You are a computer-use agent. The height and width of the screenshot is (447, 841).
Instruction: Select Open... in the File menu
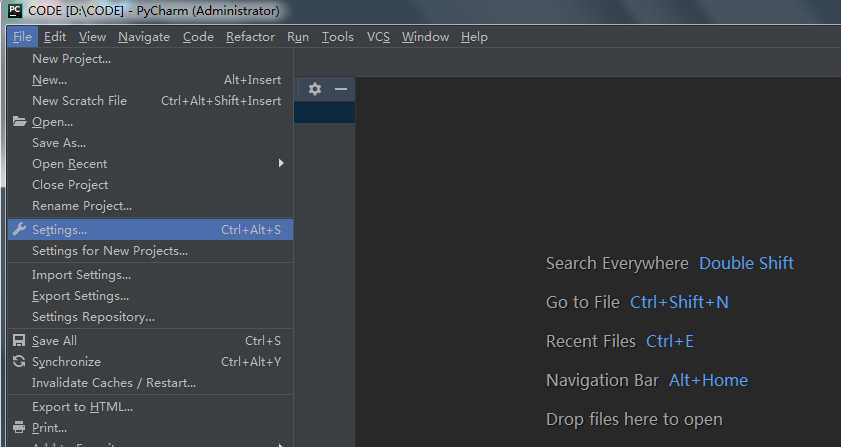point(151,122)
